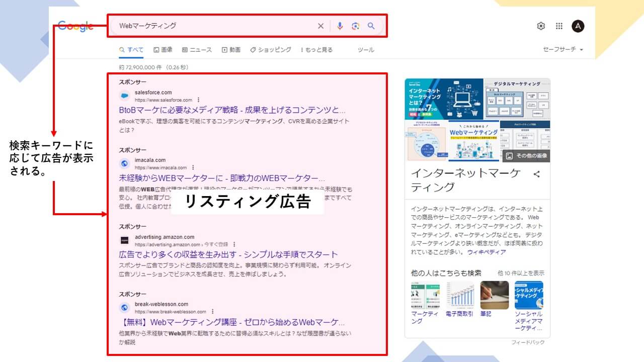Open the three-dot menu beside advertising.amazon.com URL
Viewport: 644px width, 362px height.
coord(234,244)
